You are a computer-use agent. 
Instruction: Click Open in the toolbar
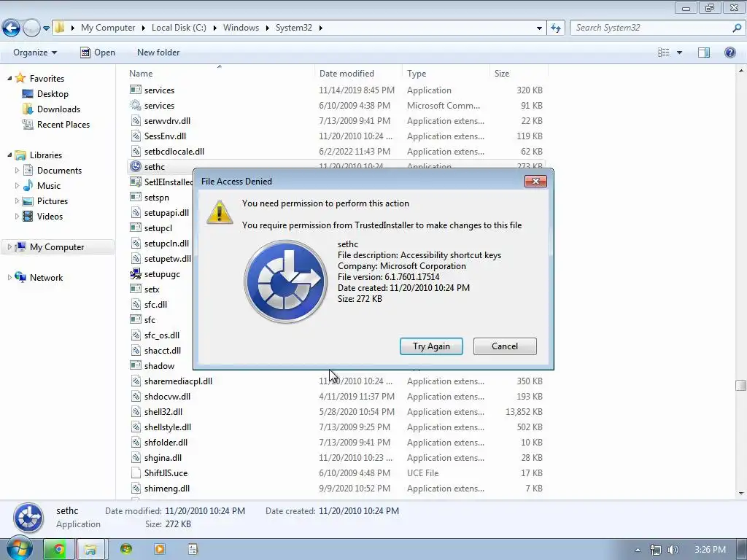[x=98, y=52]
